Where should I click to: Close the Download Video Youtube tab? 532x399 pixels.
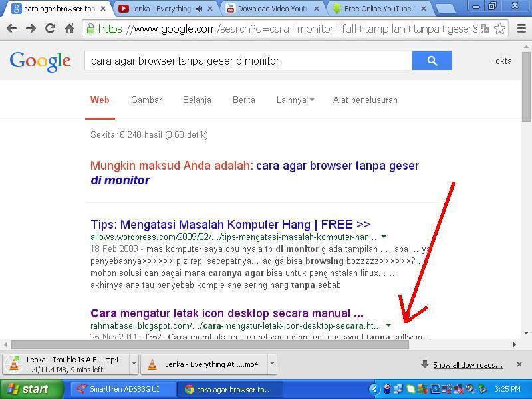pyautogui.click(x=317, y=9)
